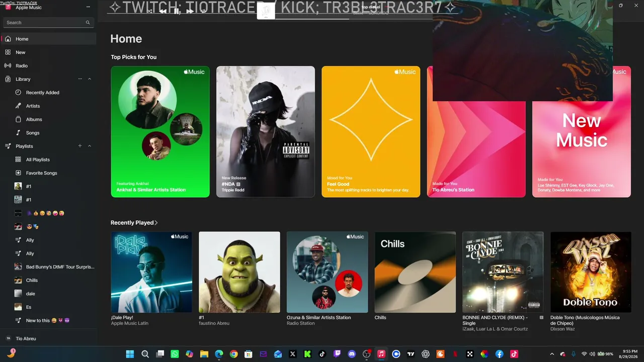Go back to the previous track

click(163, 11)
